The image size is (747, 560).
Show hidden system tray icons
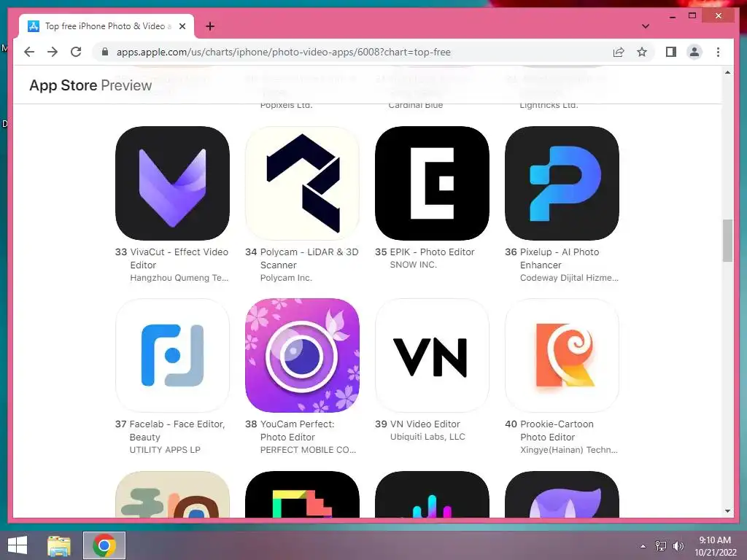[643, 546]
